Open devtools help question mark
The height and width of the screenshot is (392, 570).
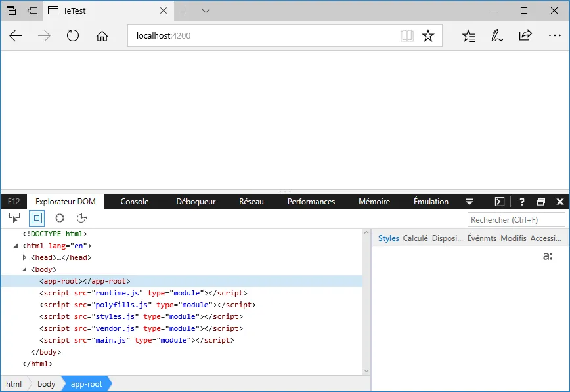tap(521, 202)
